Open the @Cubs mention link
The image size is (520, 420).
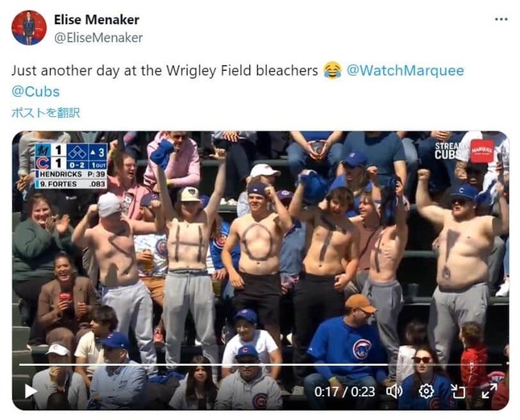pyautogui.click(x=35, y=91)
